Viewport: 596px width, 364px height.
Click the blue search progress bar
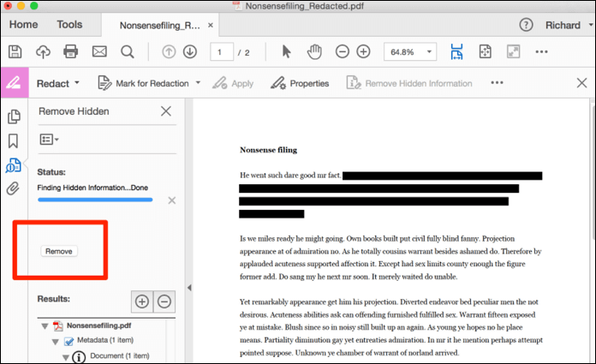[95, 200]
